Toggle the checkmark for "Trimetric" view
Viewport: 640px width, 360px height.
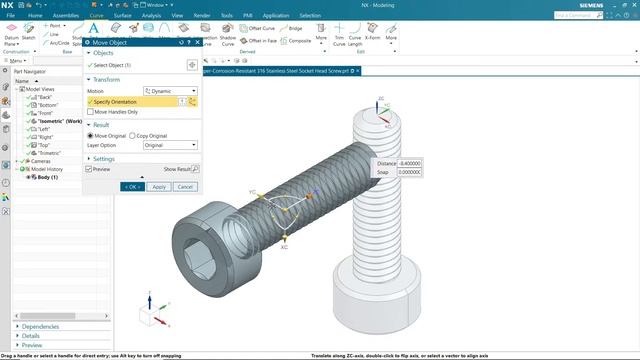tap(29, 153)
